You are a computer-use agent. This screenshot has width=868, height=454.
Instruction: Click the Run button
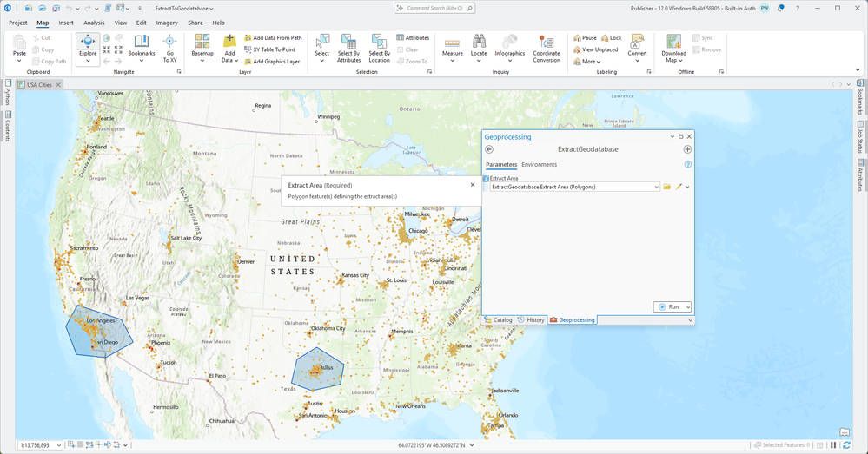669,307
